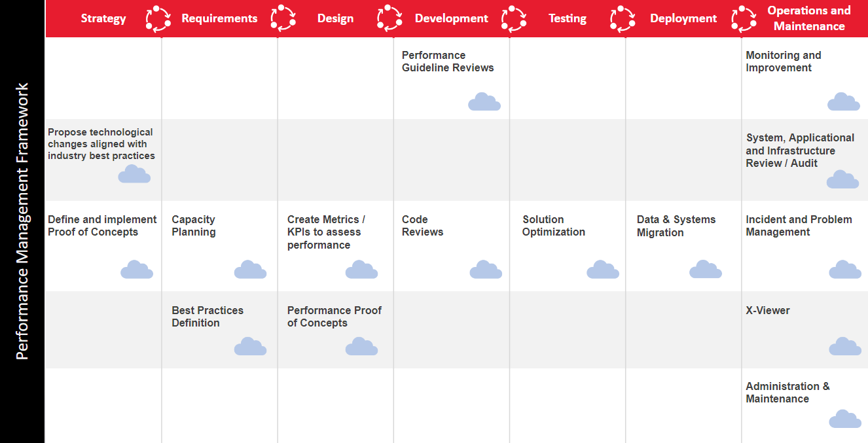Select the Testing phase header
The image size is (868, 443).
[567, 18]
